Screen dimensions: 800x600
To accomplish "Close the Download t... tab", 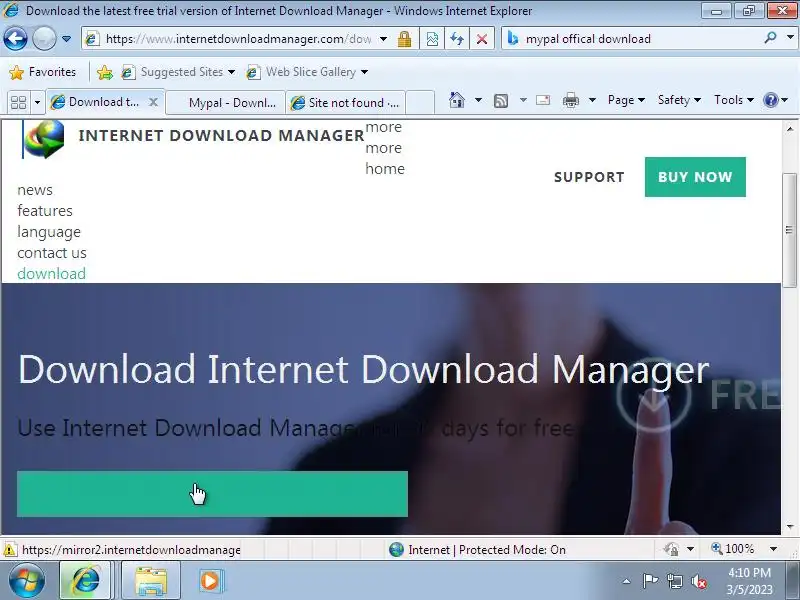I will coord(153,102).
